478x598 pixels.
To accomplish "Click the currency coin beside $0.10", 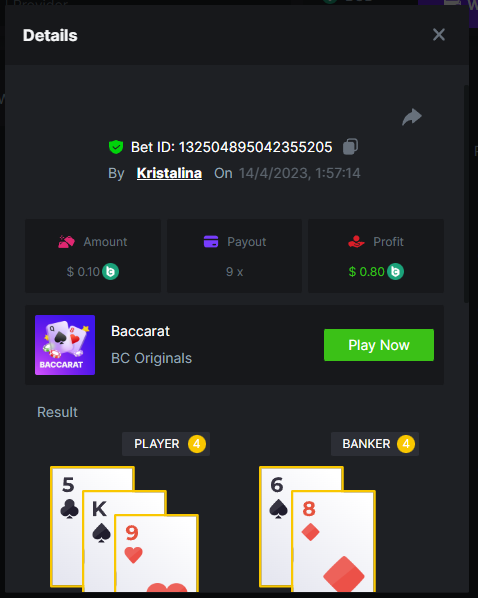I will pyautogui.click(x=110, y=272).
